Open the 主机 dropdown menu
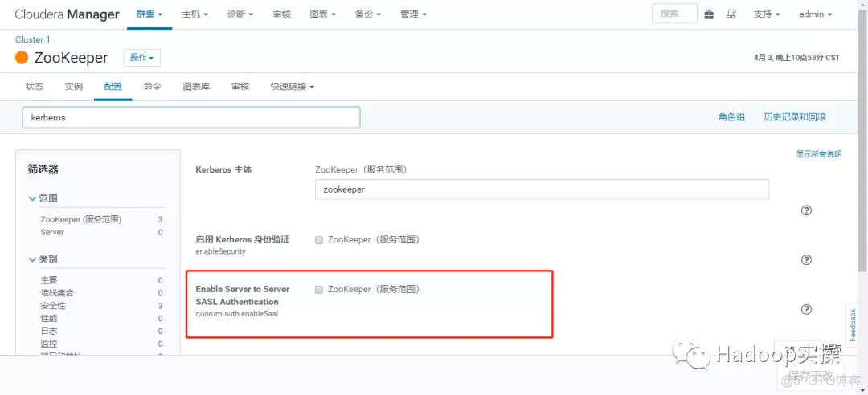The image size is (868, 395). [194, 14]
